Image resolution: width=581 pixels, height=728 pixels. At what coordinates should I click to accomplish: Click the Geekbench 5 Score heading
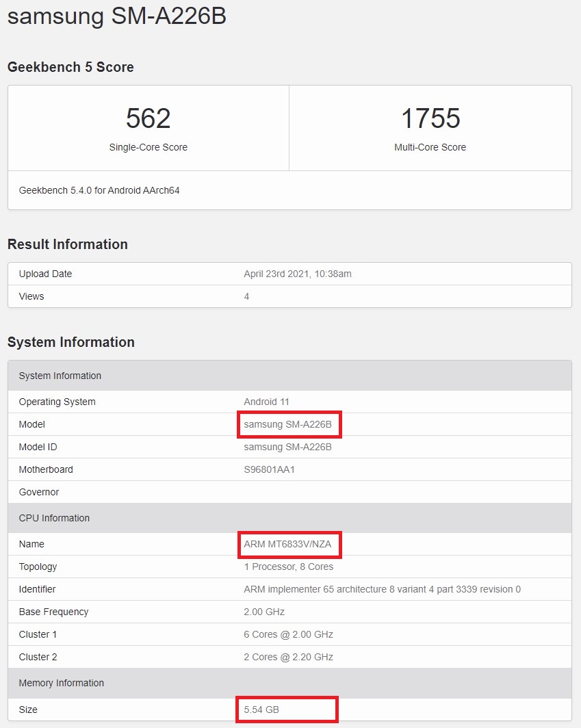[70, 67]
